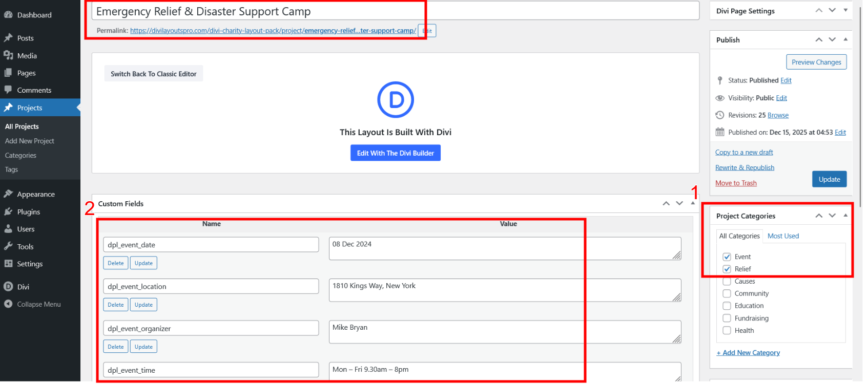Update the dpl_event_location custom field

point(143,305)
